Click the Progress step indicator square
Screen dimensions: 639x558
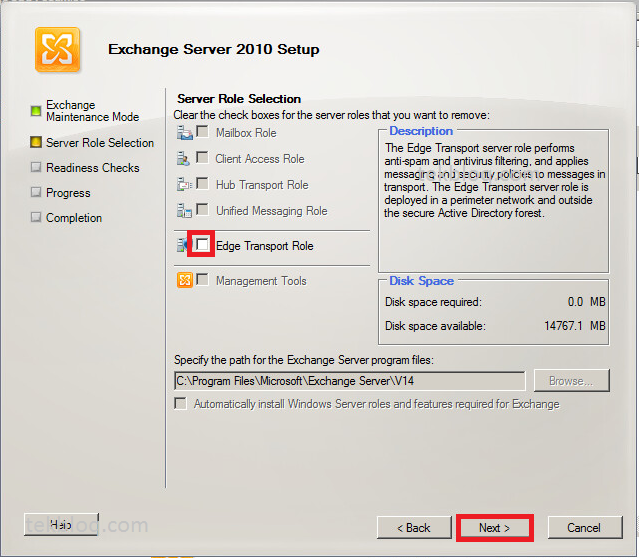pos(36,192)
